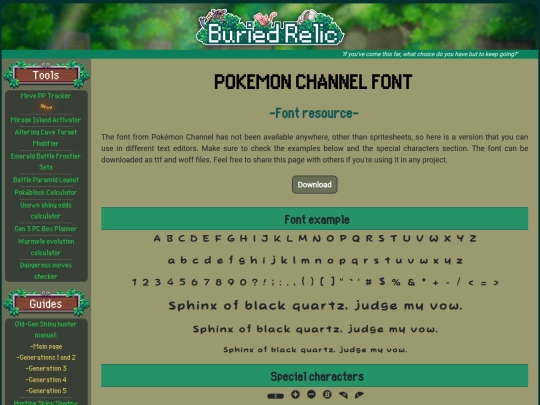Open Wurmple evolution calculator link
The width and height of the screenshot is (540, 405).
click(x=46, y=247)
